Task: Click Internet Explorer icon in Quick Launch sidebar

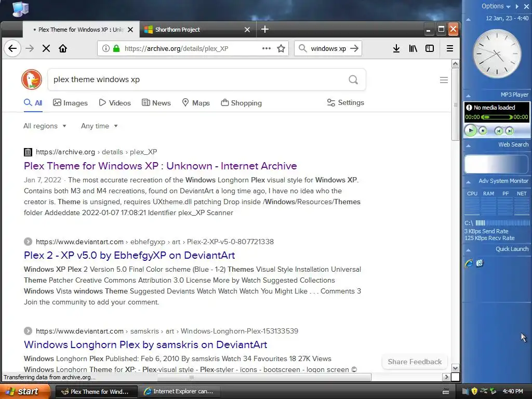Action: pyautogui.click(x=469, y=263)
